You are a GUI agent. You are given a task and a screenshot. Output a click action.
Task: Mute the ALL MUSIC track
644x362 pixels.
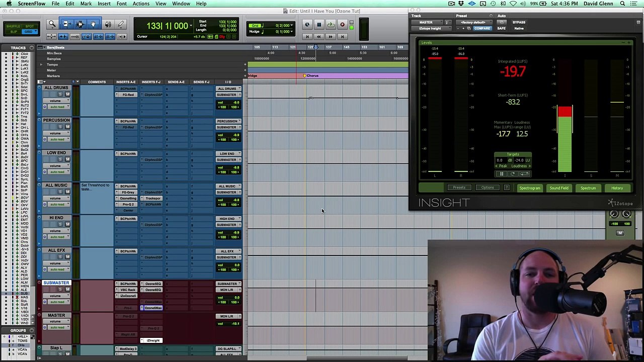(67, 192)
